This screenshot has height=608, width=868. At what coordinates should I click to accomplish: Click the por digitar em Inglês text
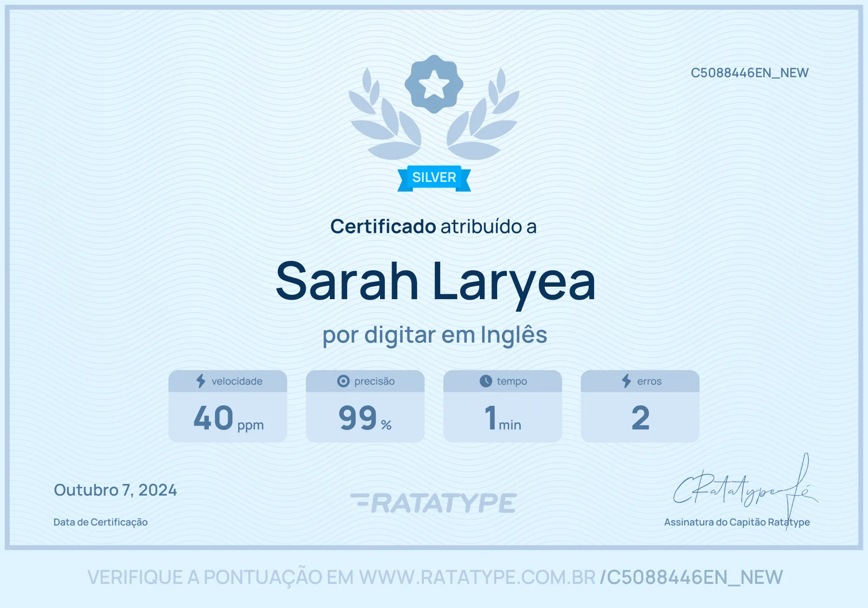(x=434, y=335)
